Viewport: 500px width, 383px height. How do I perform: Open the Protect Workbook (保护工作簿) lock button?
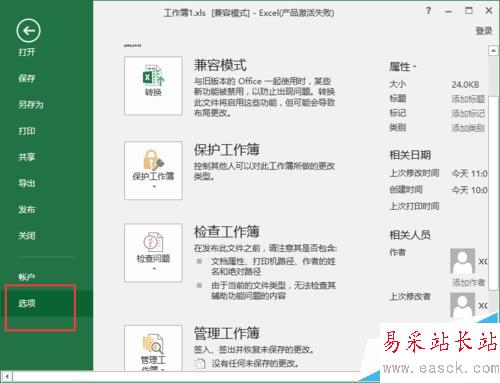point(153,170)
